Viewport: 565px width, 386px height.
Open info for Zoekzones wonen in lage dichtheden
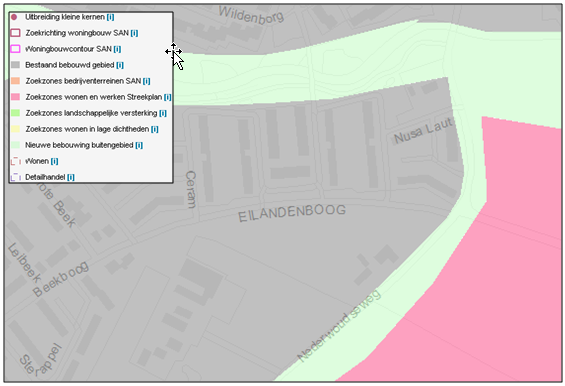coord(155,129)
